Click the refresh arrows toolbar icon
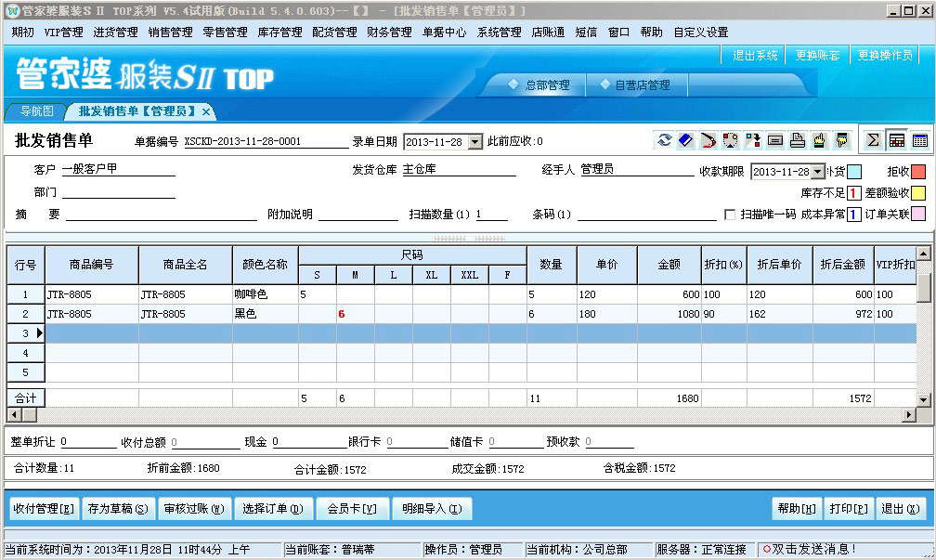This screenshot has height=560, width=936. point(664,141)
